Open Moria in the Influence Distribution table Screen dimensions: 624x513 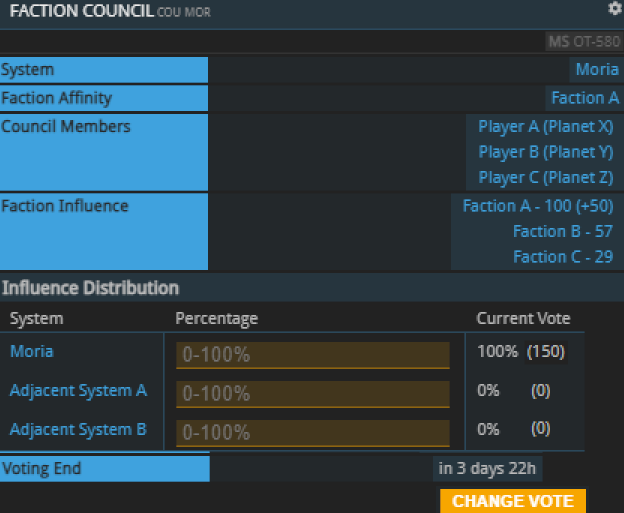(32, 351)
